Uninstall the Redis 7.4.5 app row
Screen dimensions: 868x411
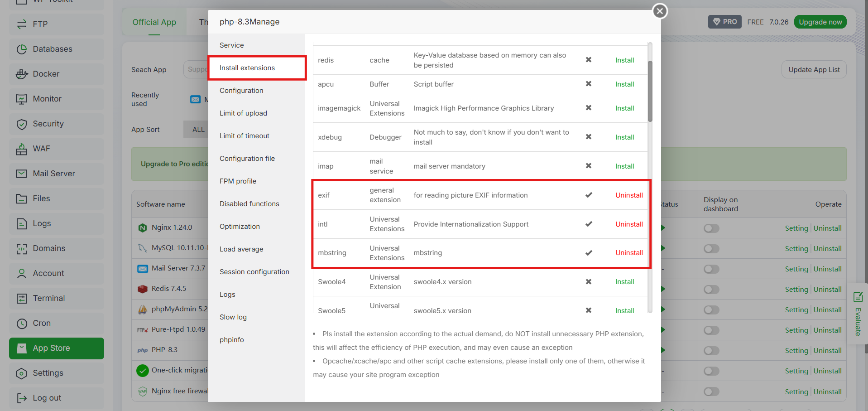[x=827, y=290]
